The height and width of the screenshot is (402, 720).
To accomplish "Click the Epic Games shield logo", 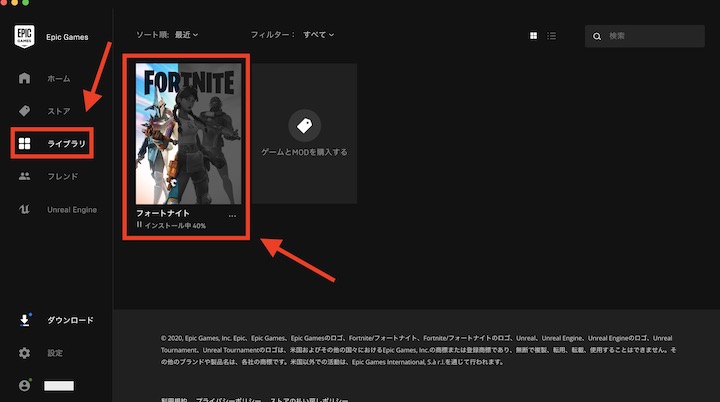I will (x=24, y=36).
